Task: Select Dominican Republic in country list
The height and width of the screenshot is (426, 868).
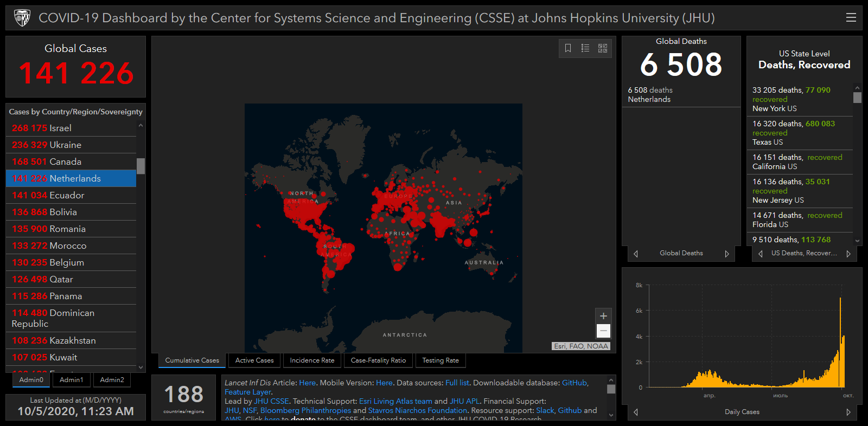Action: [x=71, y=318]
